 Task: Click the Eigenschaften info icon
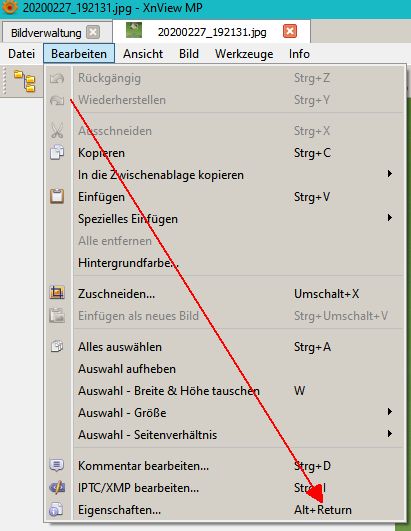pyautogui.click(x=56, y=510)
